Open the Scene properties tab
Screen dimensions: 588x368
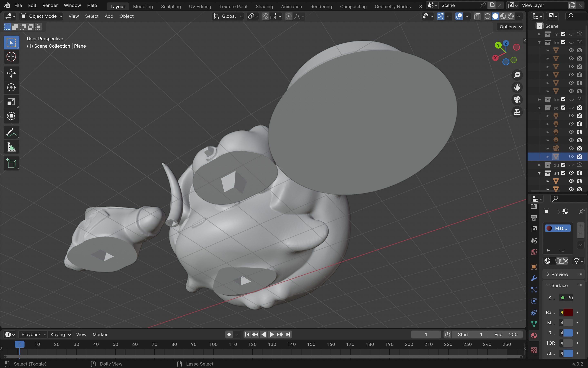click(534, 240)
